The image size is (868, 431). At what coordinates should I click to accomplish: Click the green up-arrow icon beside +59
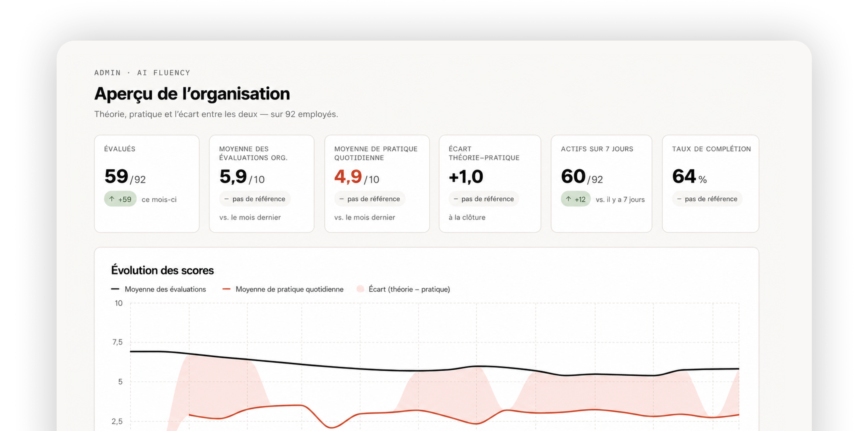point(112,199)
